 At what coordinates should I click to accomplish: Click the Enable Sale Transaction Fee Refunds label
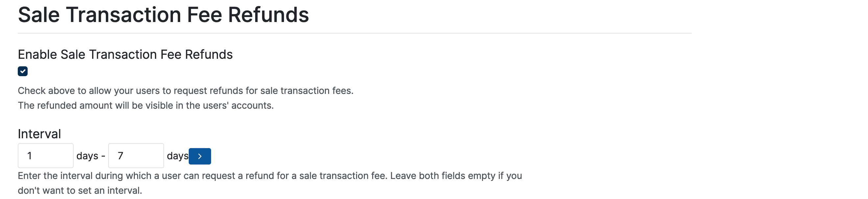[x=125, y=55]
